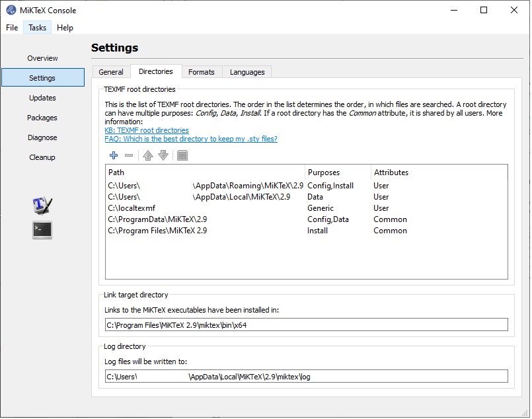Select the AppData\Roaming\MiKTeX\2.9 row
Viewport: 532px width, 419px height.
coord(307,186)
